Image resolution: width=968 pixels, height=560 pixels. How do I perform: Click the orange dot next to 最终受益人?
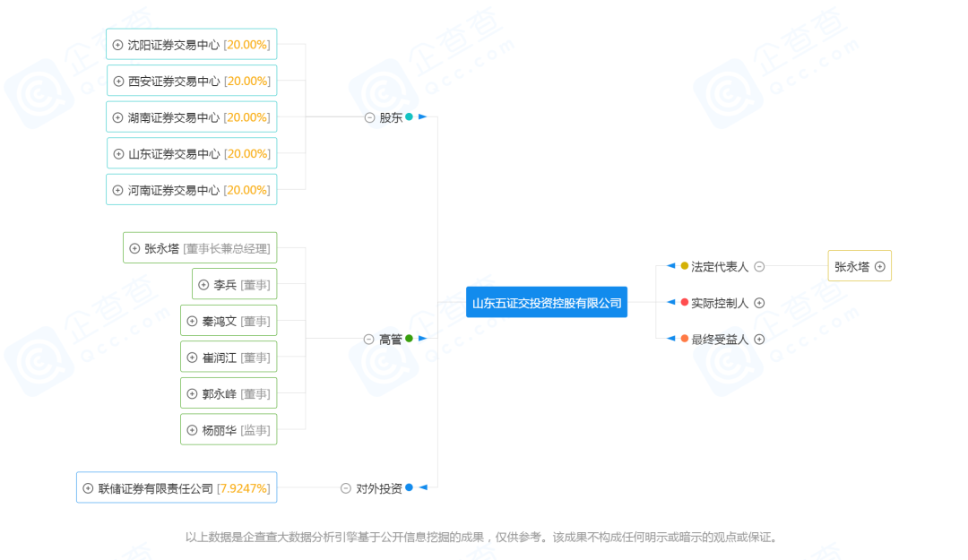point(684,339)
